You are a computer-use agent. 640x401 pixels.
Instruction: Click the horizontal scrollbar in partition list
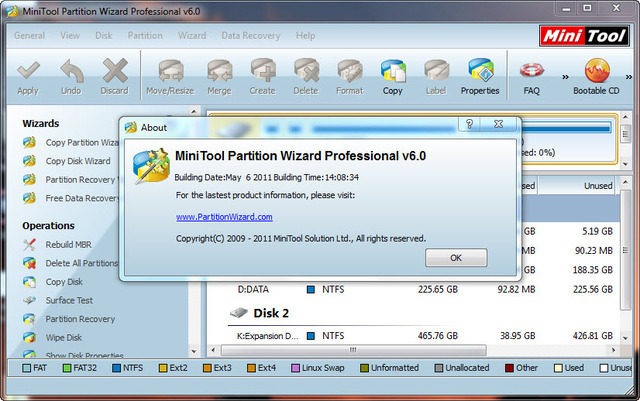(x=353, y=350)
